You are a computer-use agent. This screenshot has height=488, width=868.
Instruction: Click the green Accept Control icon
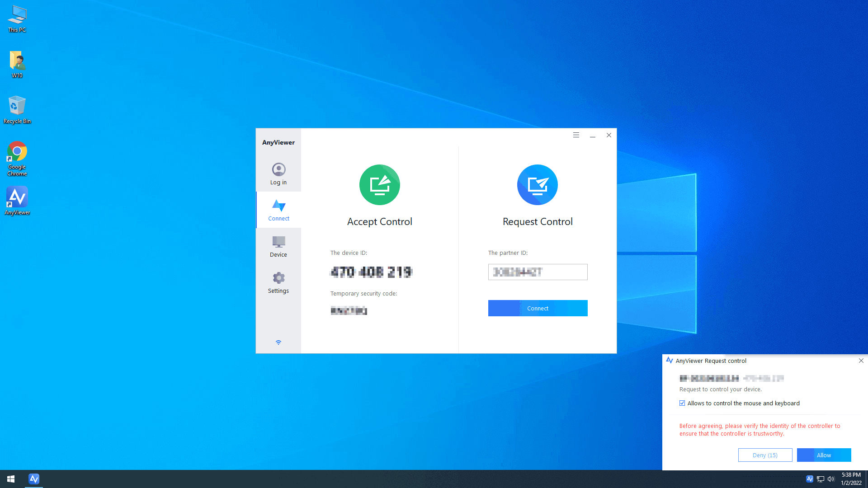[x=379, y=185]
